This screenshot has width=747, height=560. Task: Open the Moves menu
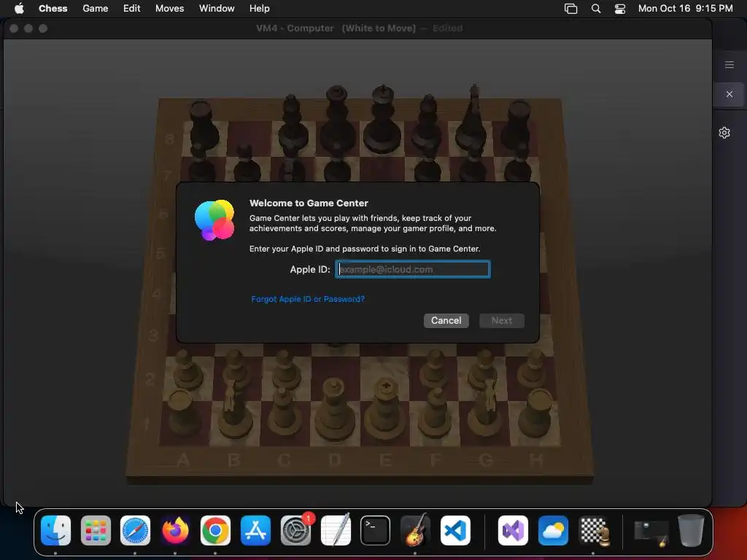[x=169, y=9]
